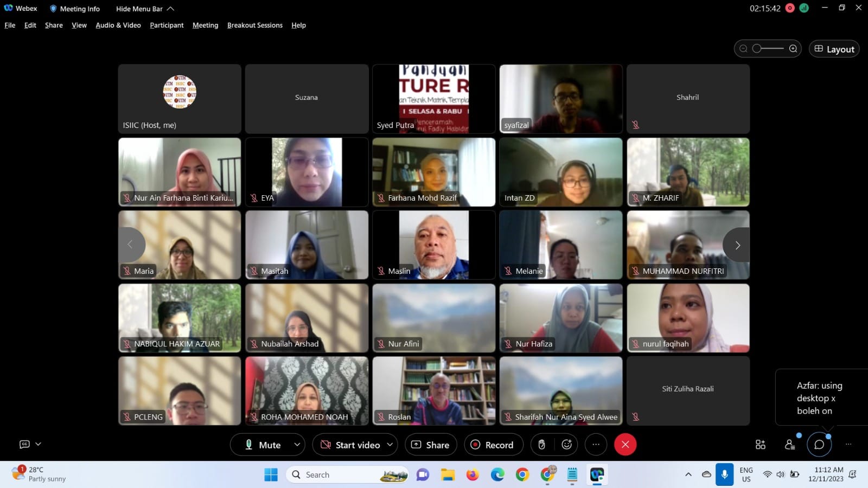Expand closed captions options arrow
This screenshot has width=868, height=488.
(x=38, y=444)
